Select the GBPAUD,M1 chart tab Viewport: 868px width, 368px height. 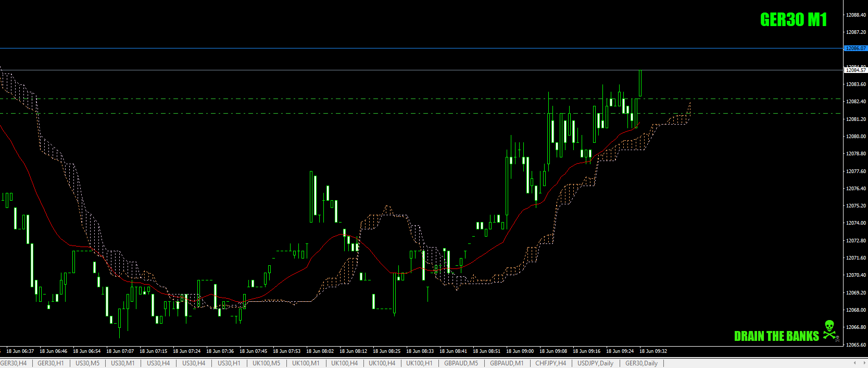click(x=507, y=363)
